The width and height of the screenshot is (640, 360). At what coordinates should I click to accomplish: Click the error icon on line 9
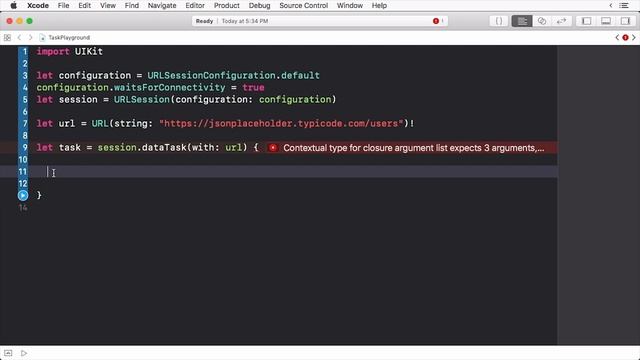[x=273, y=148]
